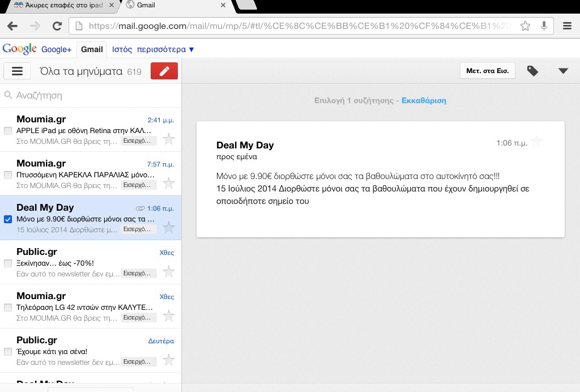The image size is (580, 392).
Task: Click Εισερχό... label on APPLE iPad email
Action: tap(138, 141)
